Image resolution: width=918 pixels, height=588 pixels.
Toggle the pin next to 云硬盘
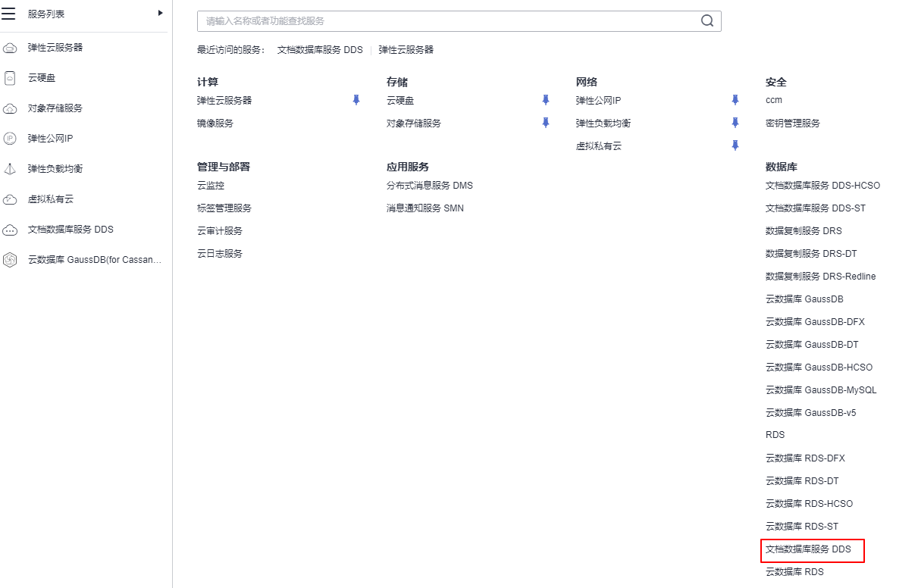(545, 99)
